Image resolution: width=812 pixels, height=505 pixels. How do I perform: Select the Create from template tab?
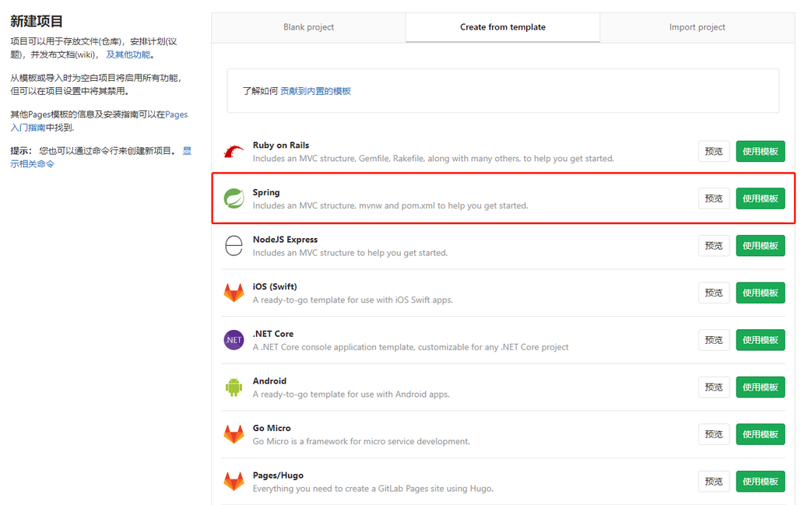pos(503,27)
